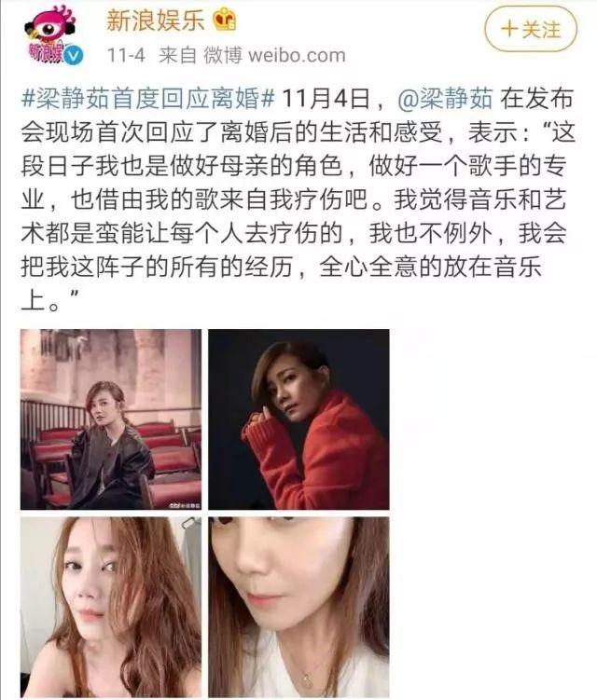Tap the 11-4 post date
This screenshot has height=700, width=597.
click(126, 56)
